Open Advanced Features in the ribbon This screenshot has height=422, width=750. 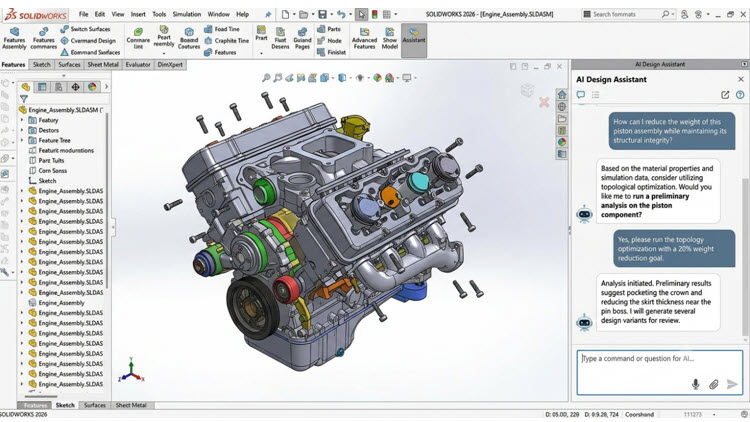pos(364,38)
